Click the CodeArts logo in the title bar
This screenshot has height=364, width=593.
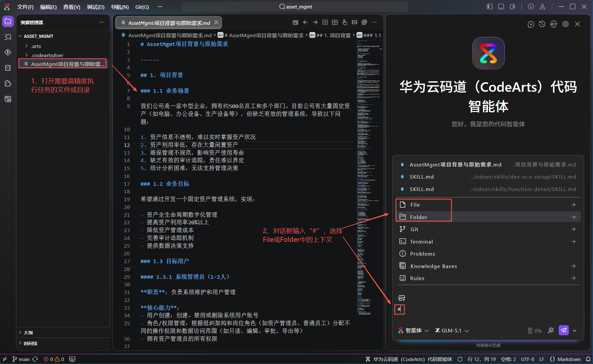tap(7, 7)
